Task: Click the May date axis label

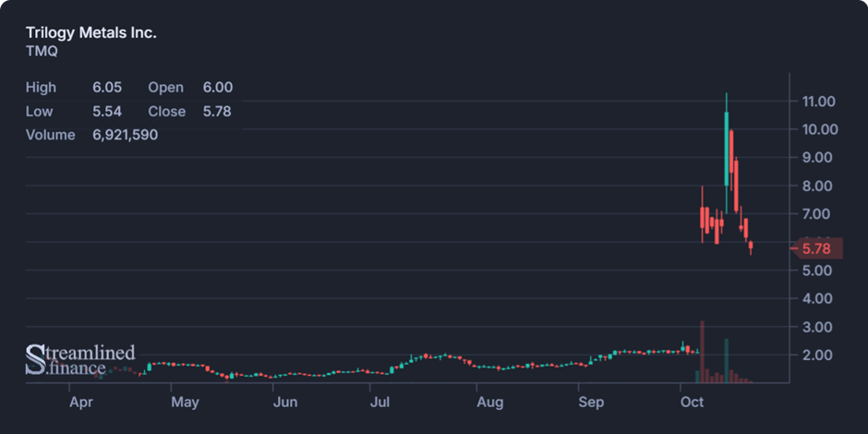Action: 185,403
